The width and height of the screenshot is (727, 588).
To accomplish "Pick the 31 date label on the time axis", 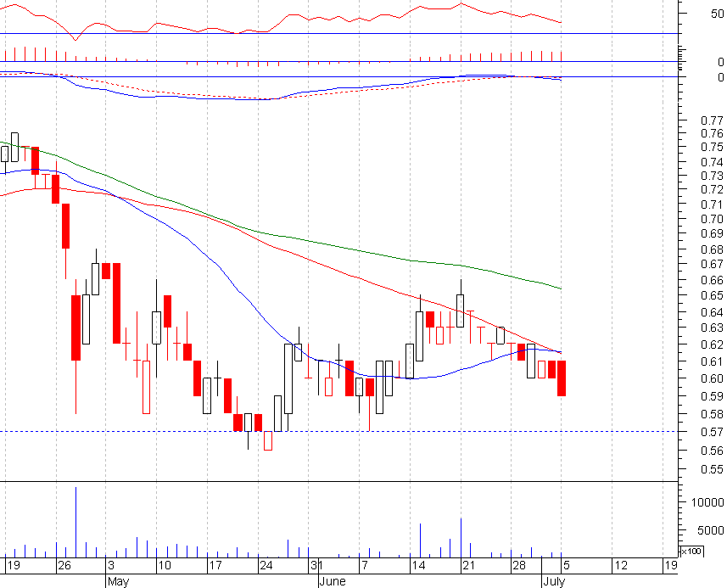I will 316,565.
